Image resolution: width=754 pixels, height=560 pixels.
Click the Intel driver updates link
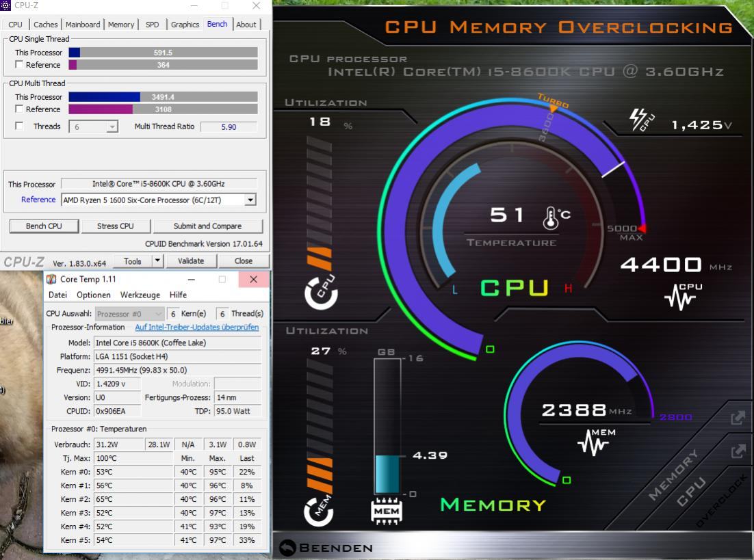point(196,328)
